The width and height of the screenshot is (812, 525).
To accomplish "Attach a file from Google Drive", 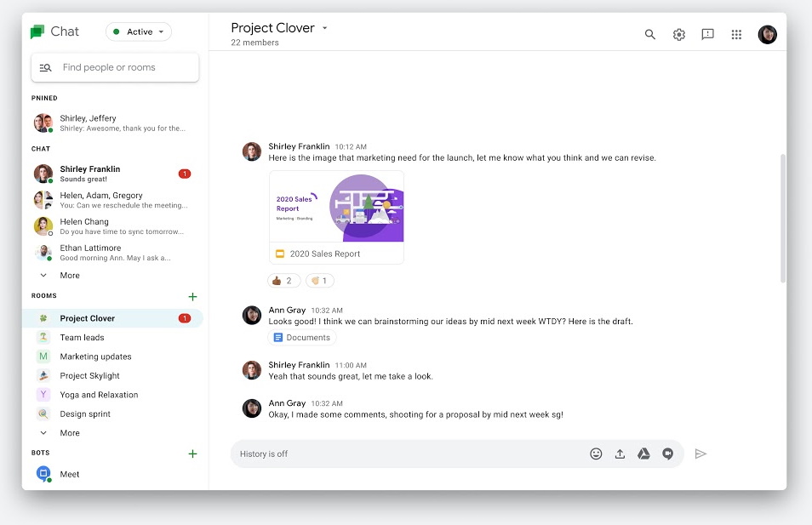I will pos(644,454).
